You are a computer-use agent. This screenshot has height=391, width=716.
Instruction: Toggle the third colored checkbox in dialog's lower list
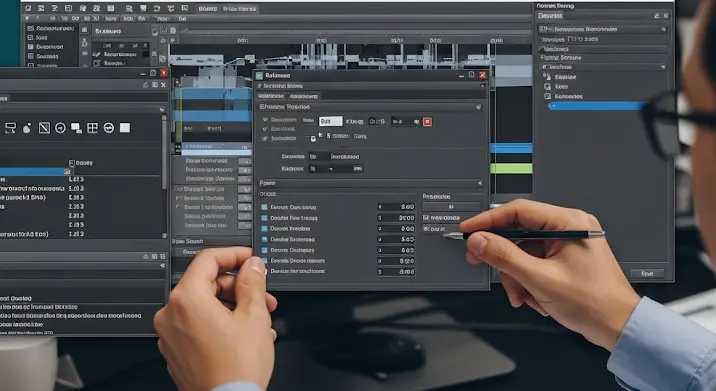pyautogui.click(x=264, y=228)
